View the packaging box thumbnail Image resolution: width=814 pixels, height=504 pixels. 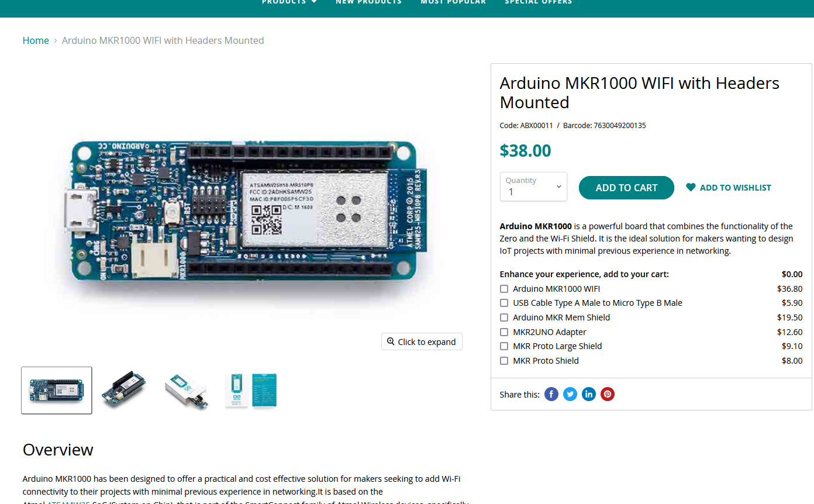[187, 390]
